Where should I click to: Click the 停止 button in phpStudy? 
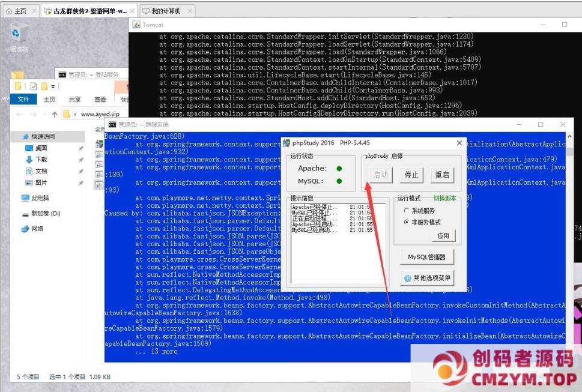pos(411,175)
